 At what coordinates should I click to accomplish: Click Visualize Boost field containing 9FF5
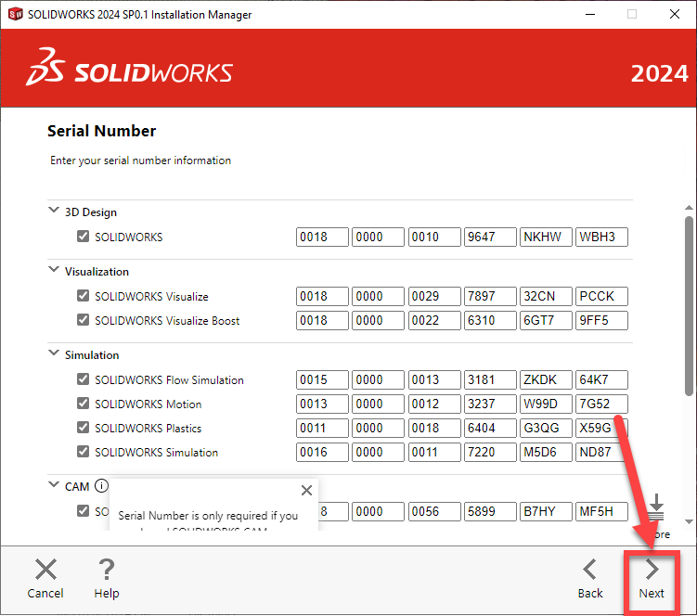pyautogui.click(x=601, y=320)
